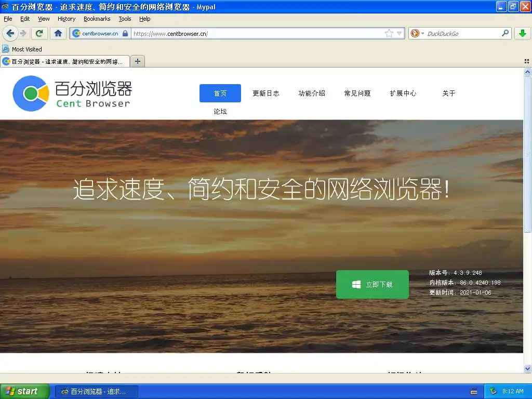The width and height of the screenshot is (532, 399).
Task: Click the page scrollbar up arrow
Action: coord(527,72)
